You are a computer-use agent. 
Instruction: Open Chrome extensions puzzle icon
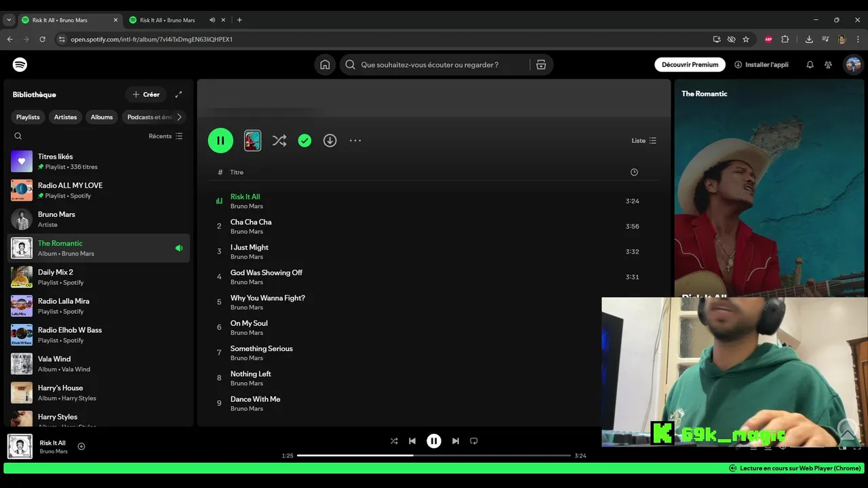(785, 39)
